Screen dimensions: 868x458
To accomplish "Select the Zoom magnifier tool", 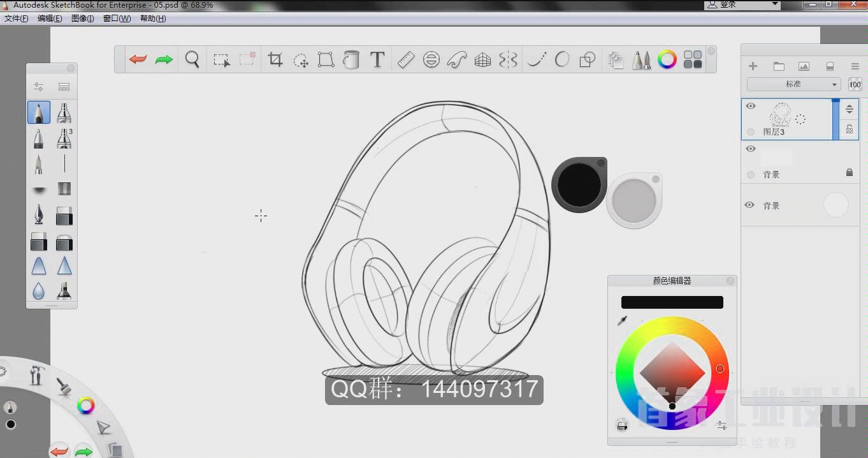I will pyautogui.click(x=192, y=60).
